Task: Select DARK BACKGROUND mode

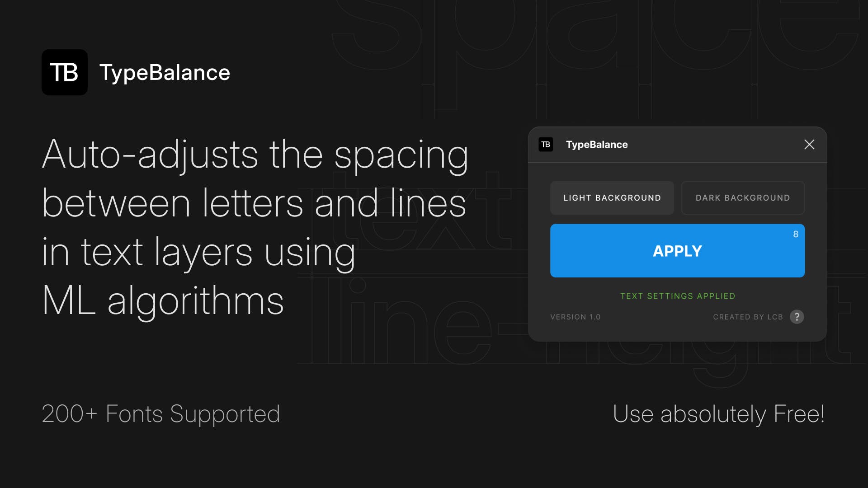Action: [743, 198]
